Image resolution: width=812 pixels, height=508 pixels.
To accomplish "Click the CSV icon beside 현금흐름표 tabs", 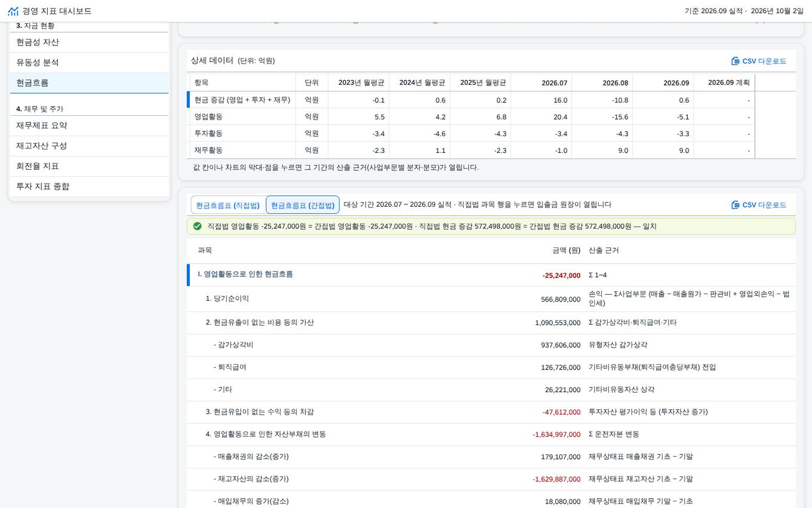I will click(x=736, y=205).
